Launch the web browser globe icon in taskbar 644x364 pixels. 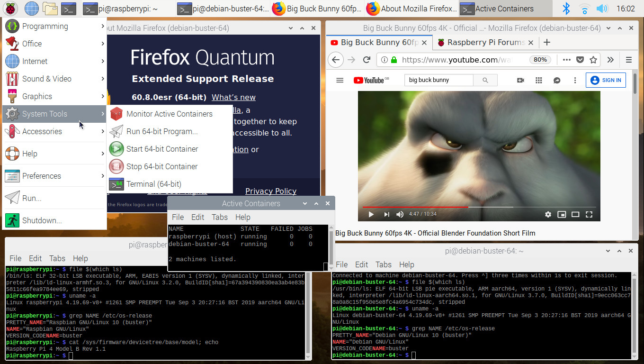point(31,8)
